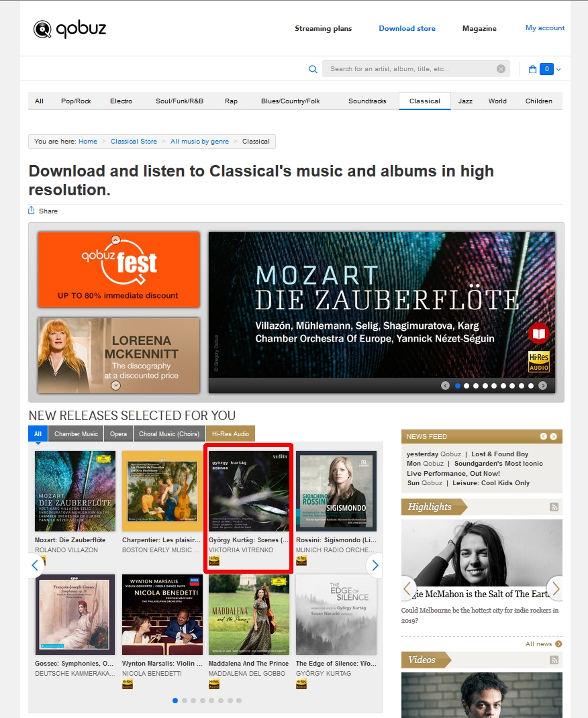Expand promo panel down chevron below Loreena McKennitt

116,386
